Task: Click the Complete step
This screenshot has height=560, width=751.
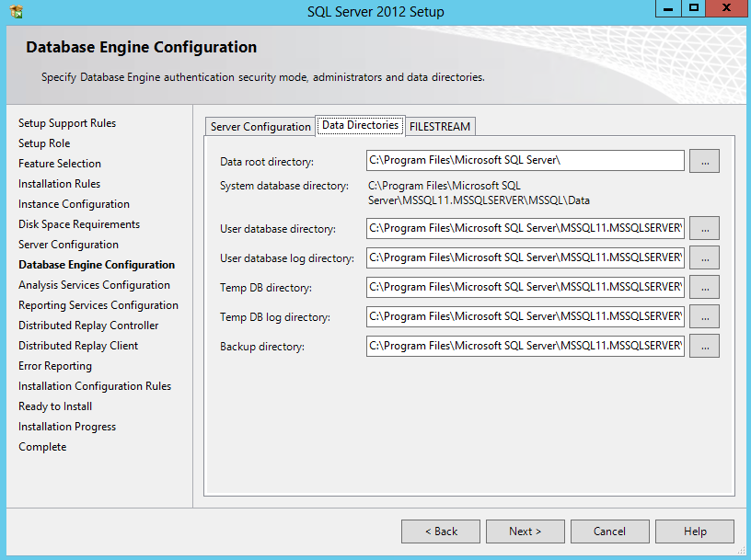Action: [x=42, y=447]
